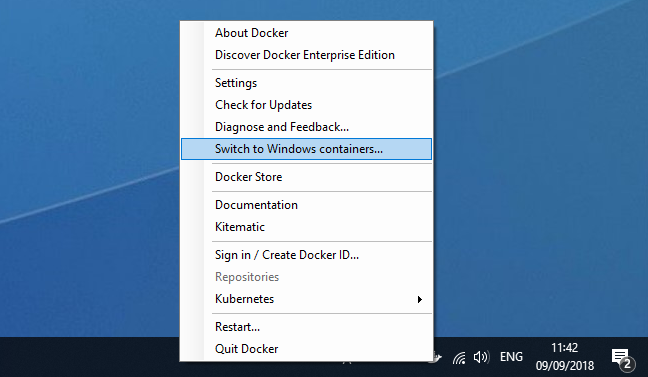This screenshot has width=648, height=377.
Task: Select Quit Docker
Action: 306,349
